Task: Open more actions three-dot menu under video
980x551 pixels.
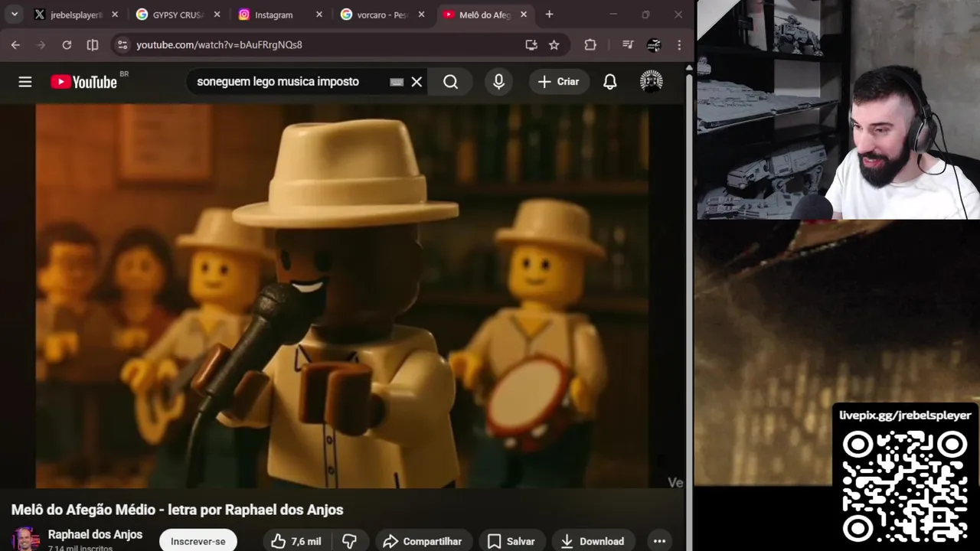Action: 659,540
